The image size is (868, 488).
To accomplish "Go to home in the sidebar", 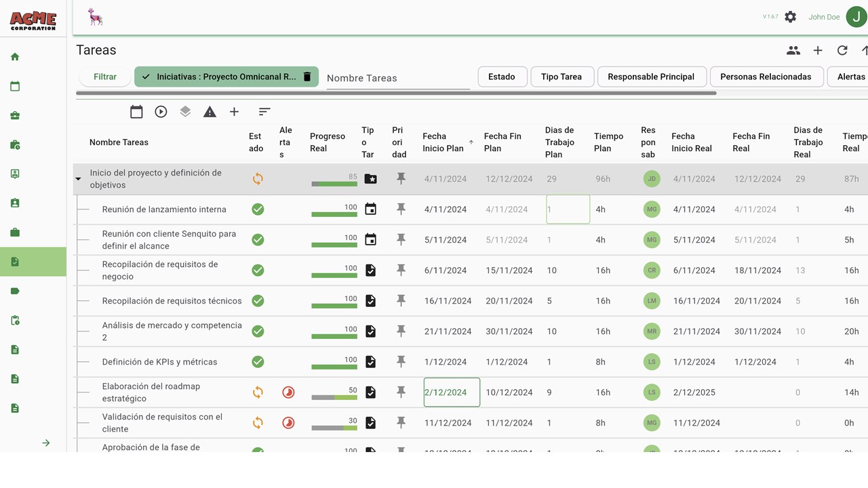I will (15, 57).
